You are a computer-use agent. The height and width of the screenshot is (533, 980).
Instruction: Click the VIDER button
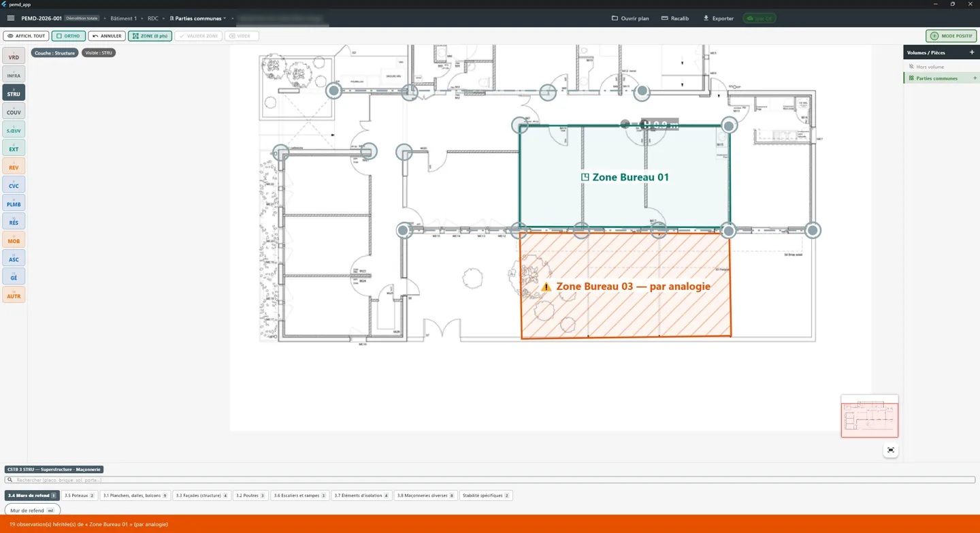click(241, 36)
